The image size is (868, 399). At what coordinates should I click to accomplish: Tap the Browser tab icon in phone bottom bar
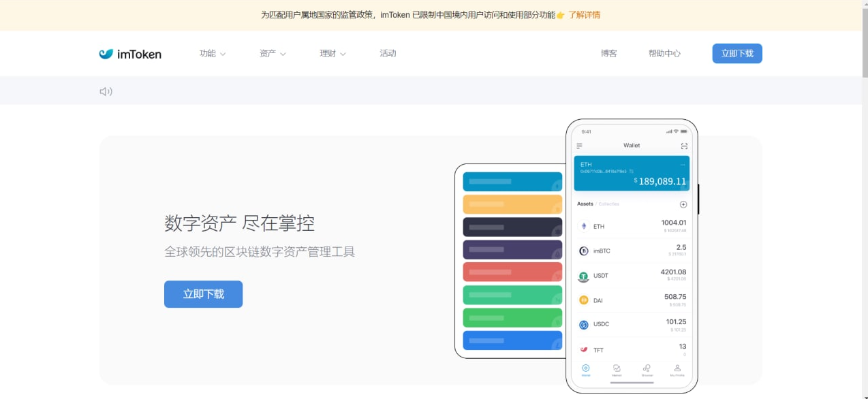[647, 368]
